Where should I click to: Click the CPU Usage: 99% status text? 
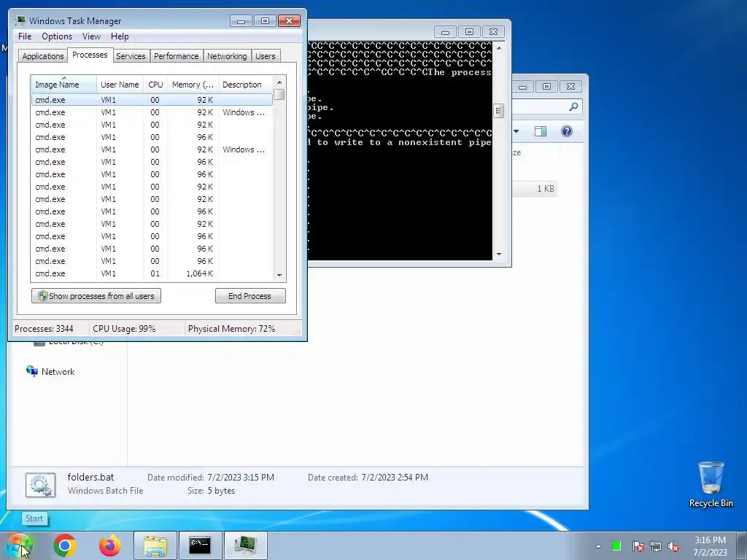[124, 329]
